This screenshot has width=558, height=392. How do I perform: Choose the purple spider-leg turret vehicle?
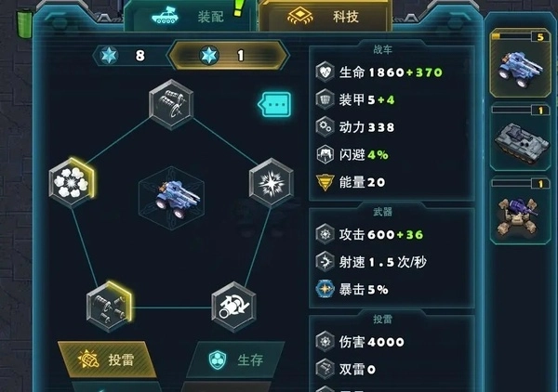pyautogui.click(x=520, y=212)
